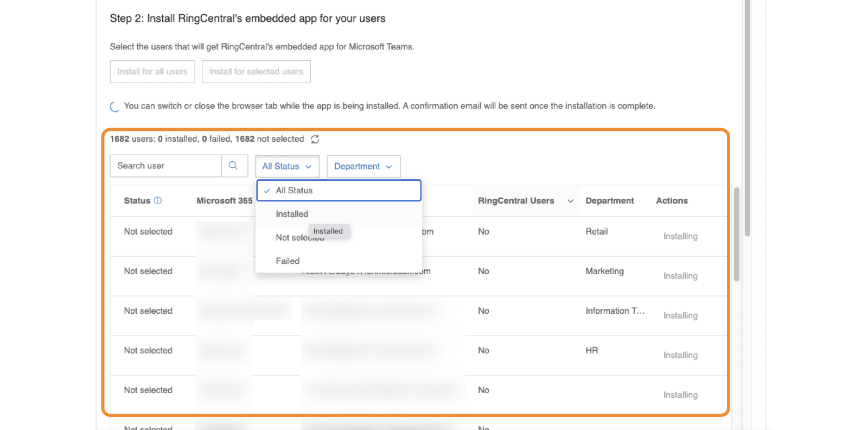Viewport: 868px width, 430px height.
Task: Open the Department filter dropdown
Action: point(363,167)
